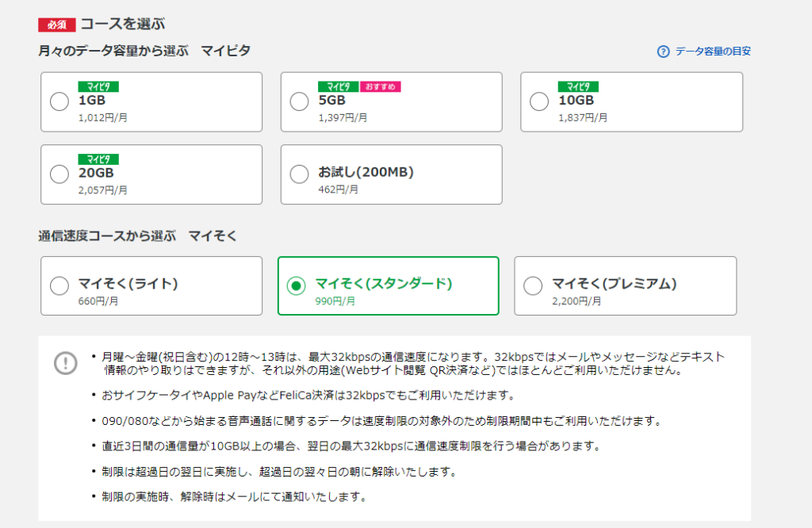Select the お試し(200MB) trial plan

point(299,173)
